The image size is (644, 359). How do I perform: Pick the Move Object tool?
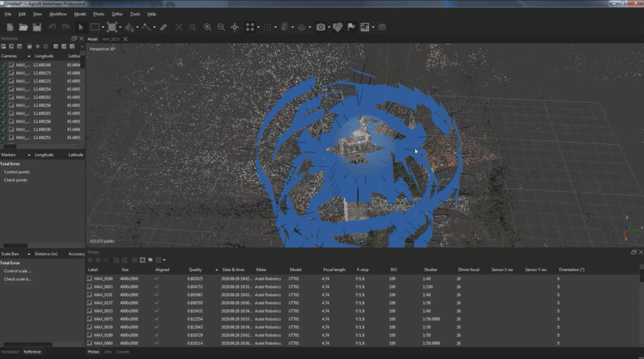pyautogui.click(x=130, y=27)
